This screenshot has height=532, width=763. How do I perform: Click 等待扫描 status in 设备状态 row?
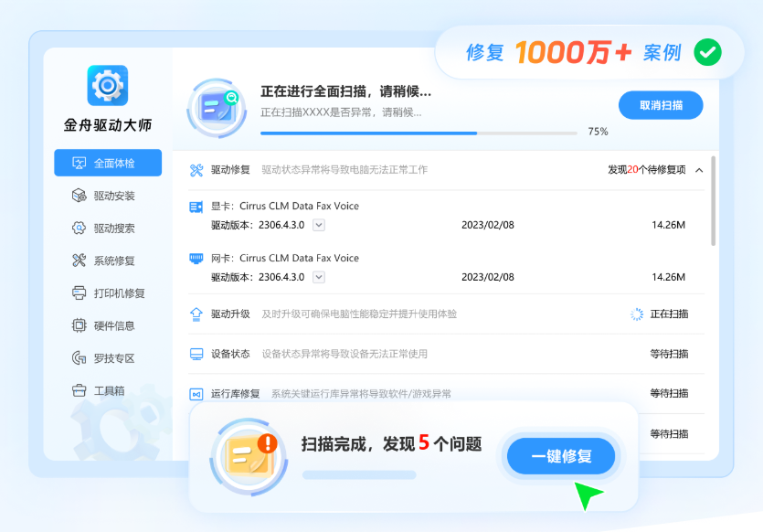[669, 354]
